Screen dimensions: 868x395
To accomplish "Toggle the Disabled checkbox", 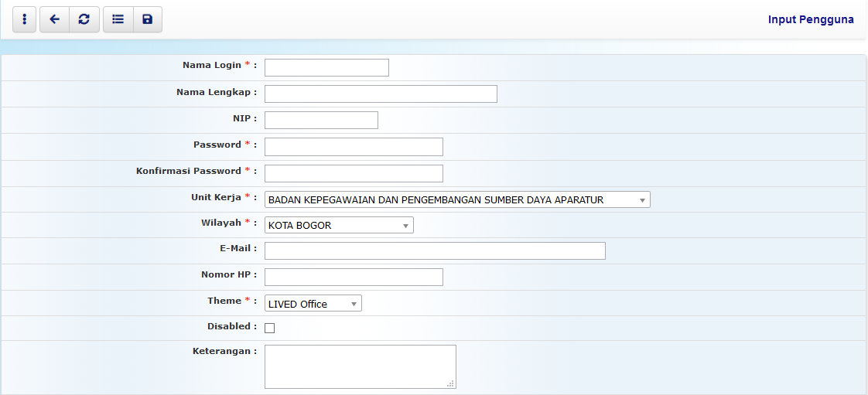I will pos(270,328).
